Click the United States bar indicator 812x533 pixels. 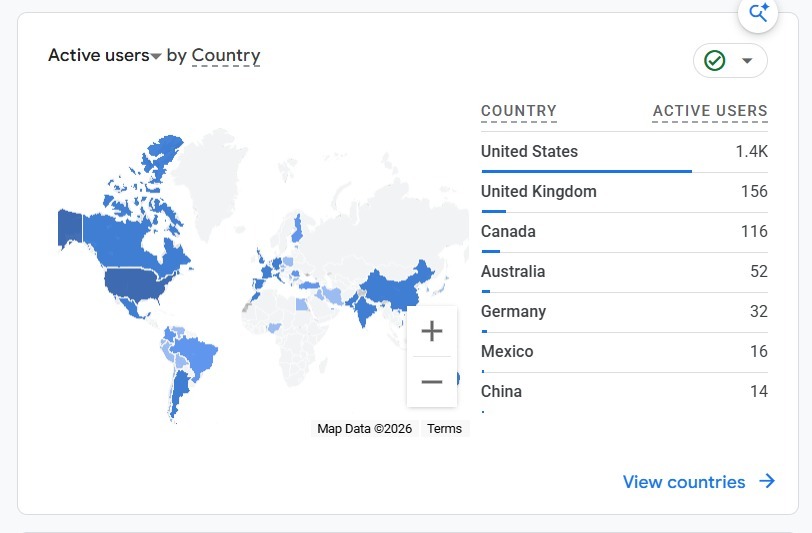click(x=586, y=171)
